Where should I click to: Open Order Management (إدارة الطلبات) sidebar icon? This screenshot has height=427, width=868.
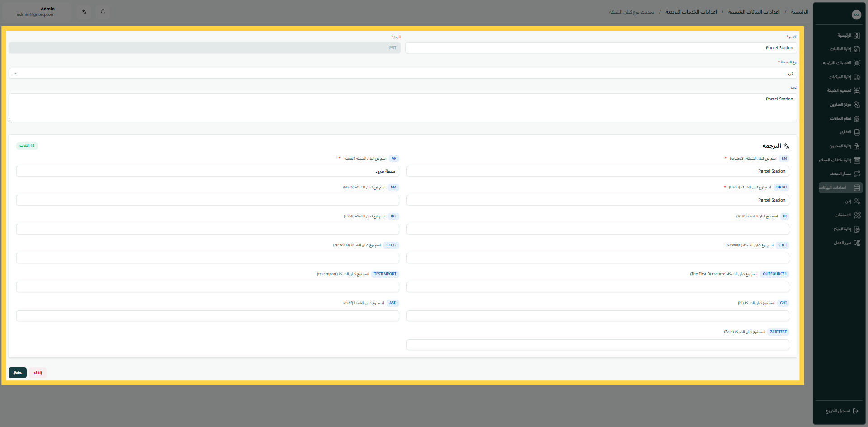click(857, 49)
